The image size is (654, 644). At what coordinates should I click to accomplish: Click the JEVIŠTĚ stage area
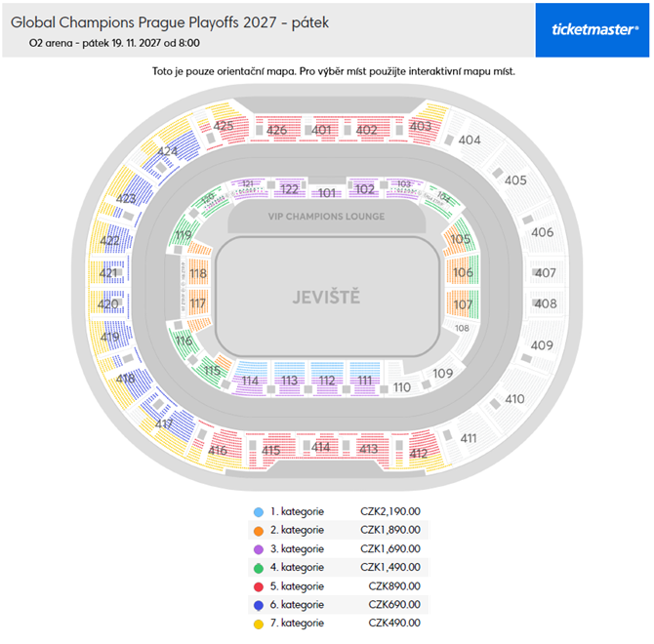click(326, 297)
